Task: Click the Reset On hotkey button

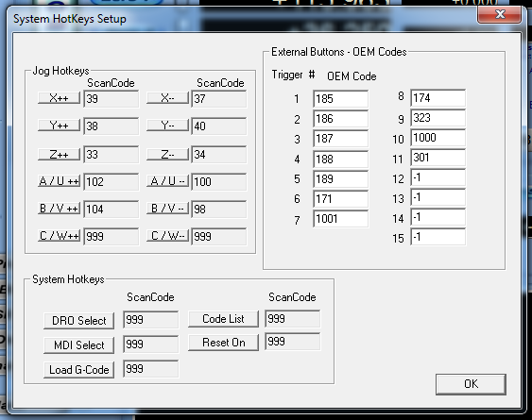Action: pyautogui.click(x=223, y=343)
